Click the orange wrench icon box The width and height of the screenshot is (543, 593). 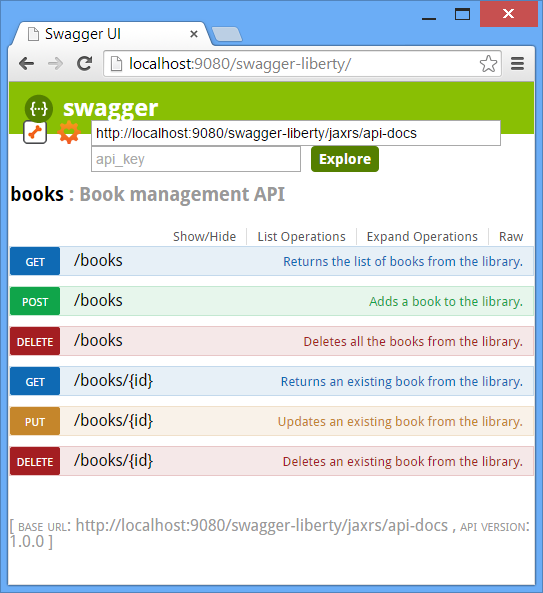coord(35,132)
